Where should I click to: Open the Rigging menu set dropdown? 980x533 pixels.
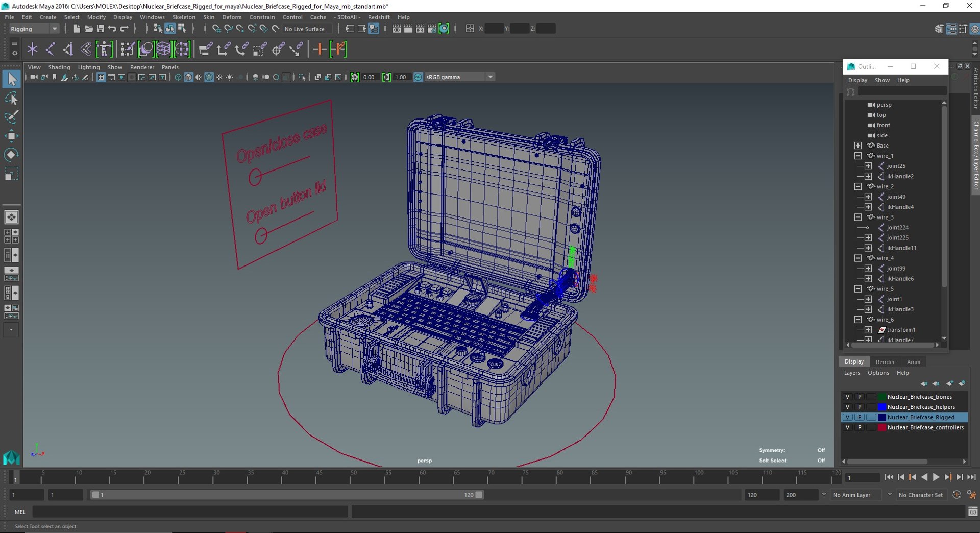point(34,29)
